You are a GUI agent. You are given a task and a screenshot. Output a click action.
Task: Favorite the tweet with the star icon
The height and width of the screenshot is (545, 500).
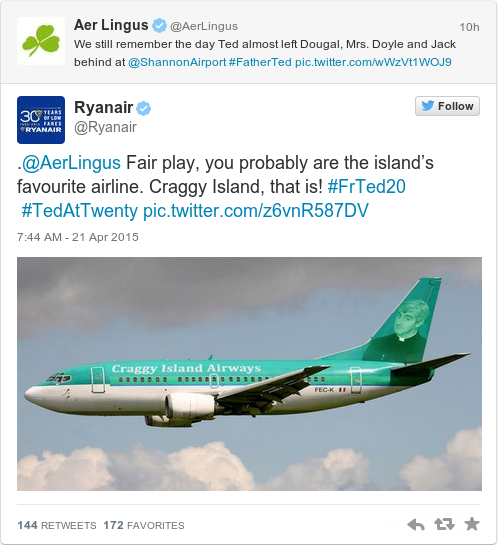[x=472, y=524]
